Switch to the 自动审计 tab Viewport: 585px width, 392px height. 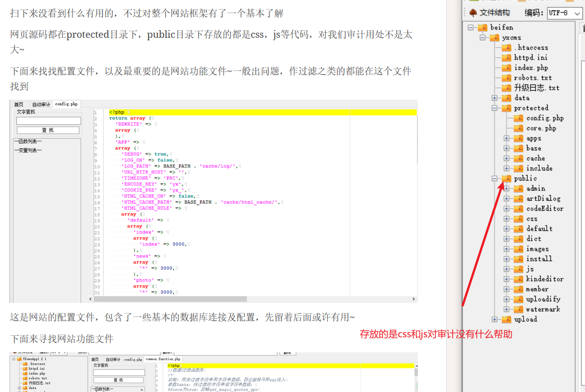click(x=41, y=105)
